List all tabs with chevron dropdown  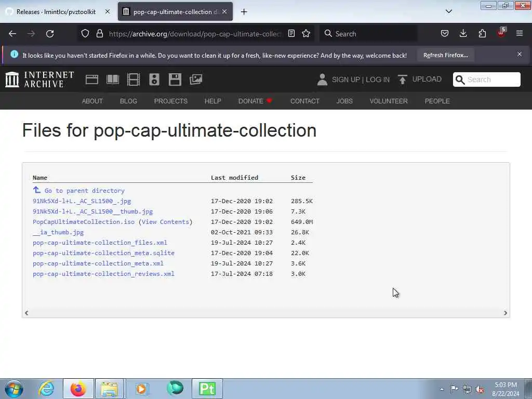(449, 11)
